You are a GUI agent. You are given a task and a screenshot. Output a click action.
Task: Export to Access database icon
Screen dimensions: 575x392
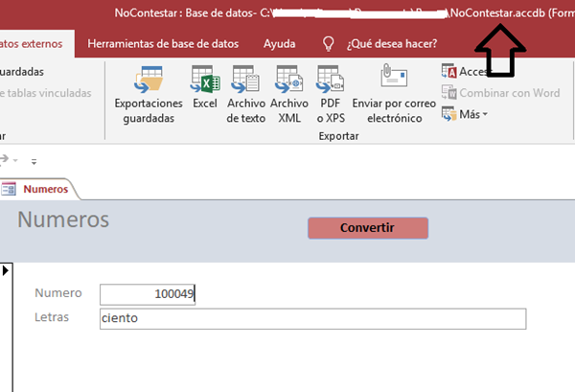coord(449,72)
